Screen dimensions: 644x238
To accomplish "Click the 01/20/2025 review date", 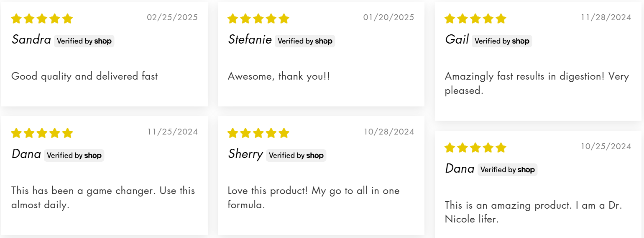I will pos(388,18).
